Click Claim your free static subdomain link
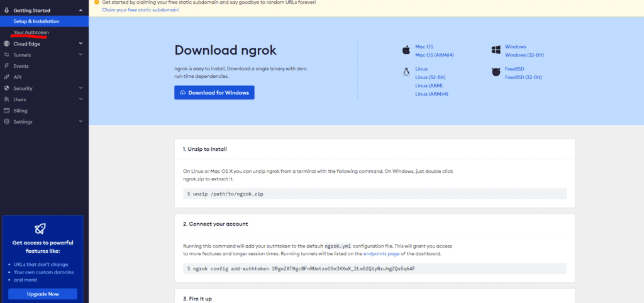Viewport: 644px width, 303px height. pos(140,9)
